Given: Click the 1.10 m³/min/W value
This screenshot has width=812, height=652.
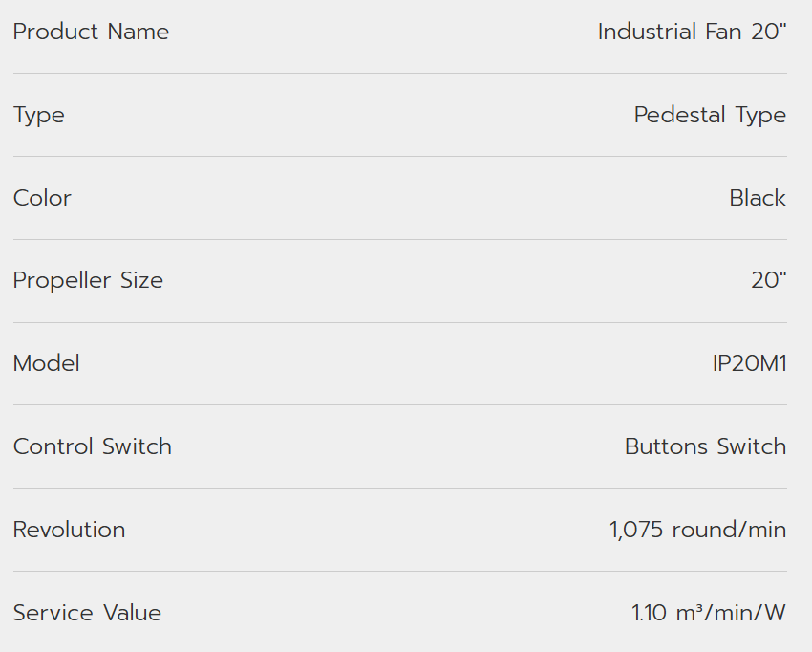Looking at the screenshot, I should click(709, 613).
